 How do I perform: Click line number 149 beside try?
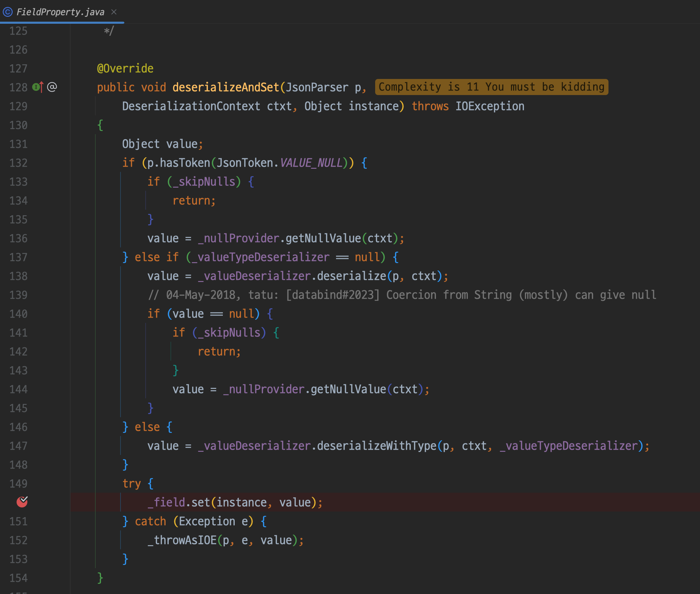(18, 484)
